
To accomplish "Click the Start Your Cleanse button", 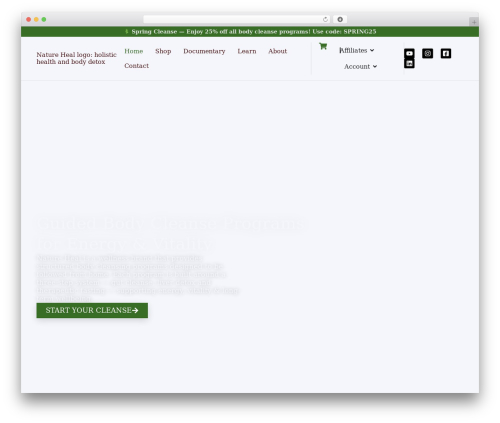I will click(x=92, y=310).
